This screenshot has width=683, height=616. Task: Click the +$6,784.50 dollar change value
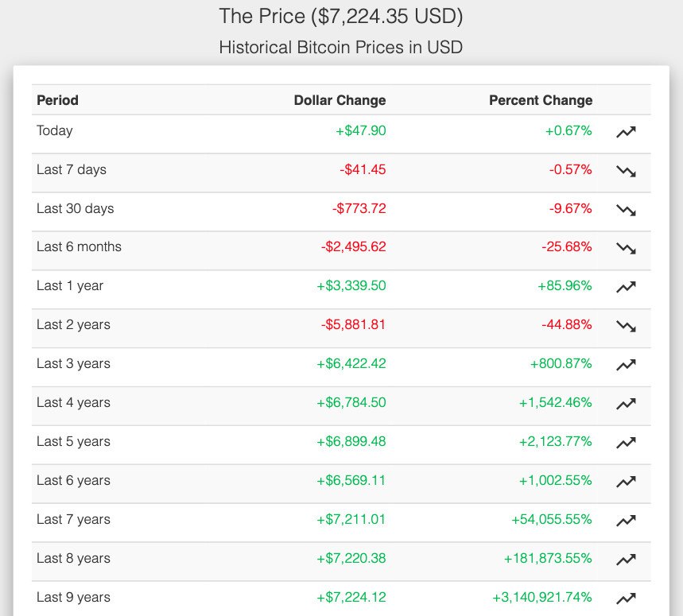351,402
